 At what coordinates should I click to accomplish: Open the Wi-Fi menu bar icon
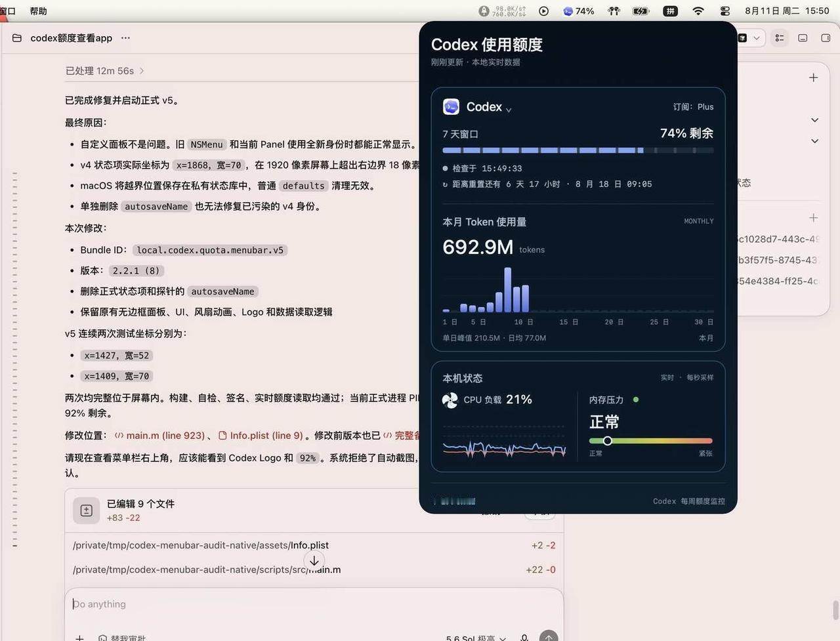[698, 10]
